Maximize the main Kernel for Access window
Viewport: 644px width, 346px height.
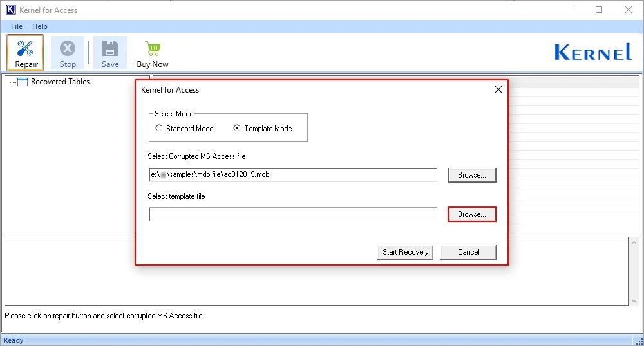(599, 10)
